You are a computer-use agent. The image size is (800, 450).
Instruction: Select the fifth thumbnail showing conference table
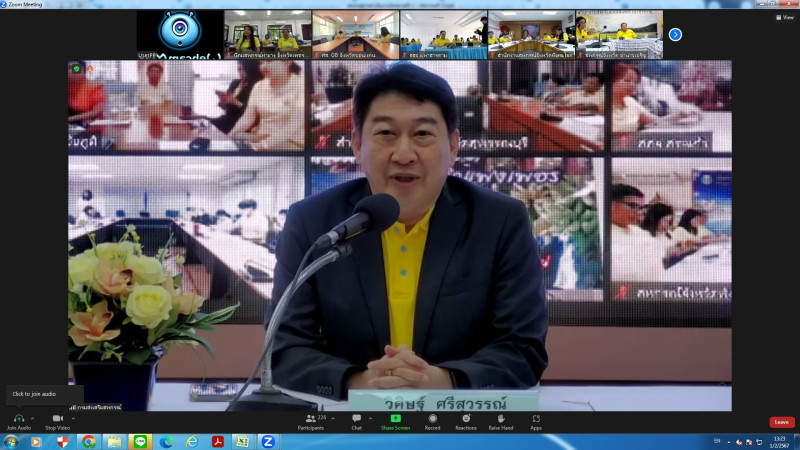532,34
